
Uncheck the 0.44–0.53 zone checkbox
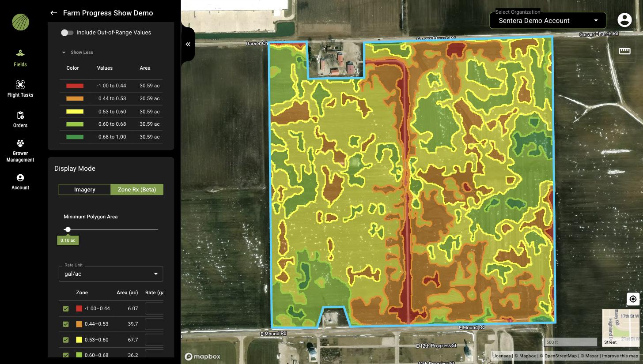[x=66, y=324]
